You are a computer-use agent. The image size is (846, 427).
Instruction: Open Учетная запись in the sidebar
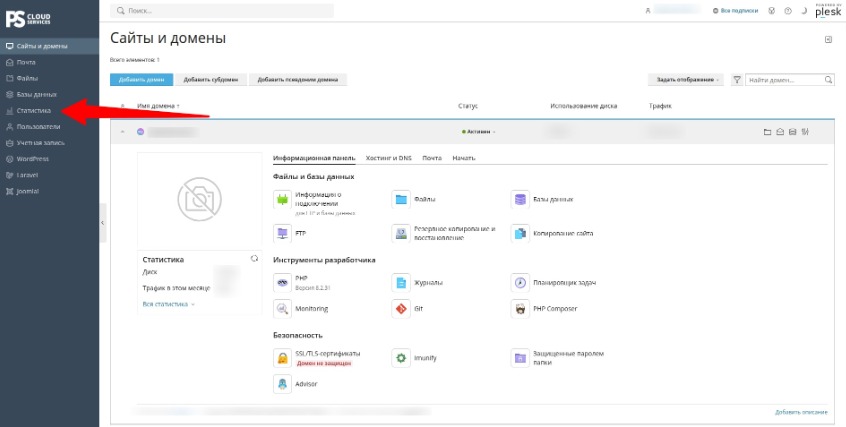click(49, 143)
